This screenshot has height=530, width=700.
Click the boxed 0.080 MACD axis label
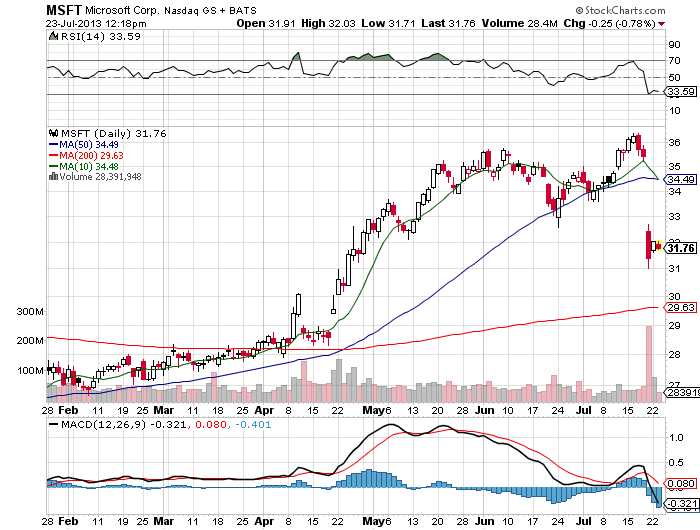point(681,484)
